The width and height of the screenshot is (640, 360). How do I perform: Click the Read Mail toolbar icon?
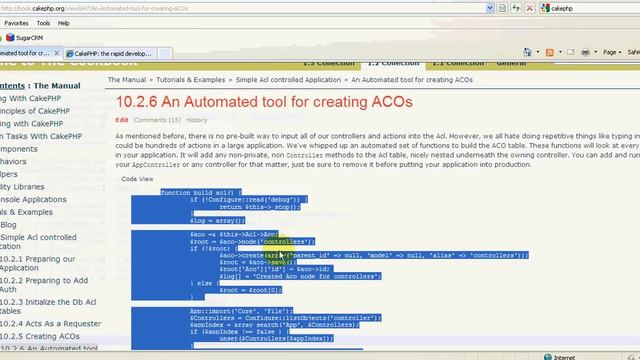click(x=571, y=52)
